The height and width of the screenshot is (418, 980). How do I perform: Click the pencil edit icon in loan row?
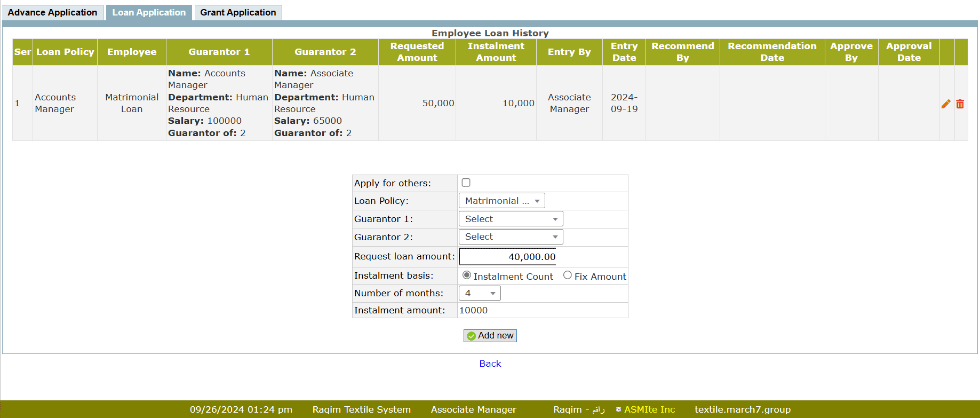click(945, 104)
